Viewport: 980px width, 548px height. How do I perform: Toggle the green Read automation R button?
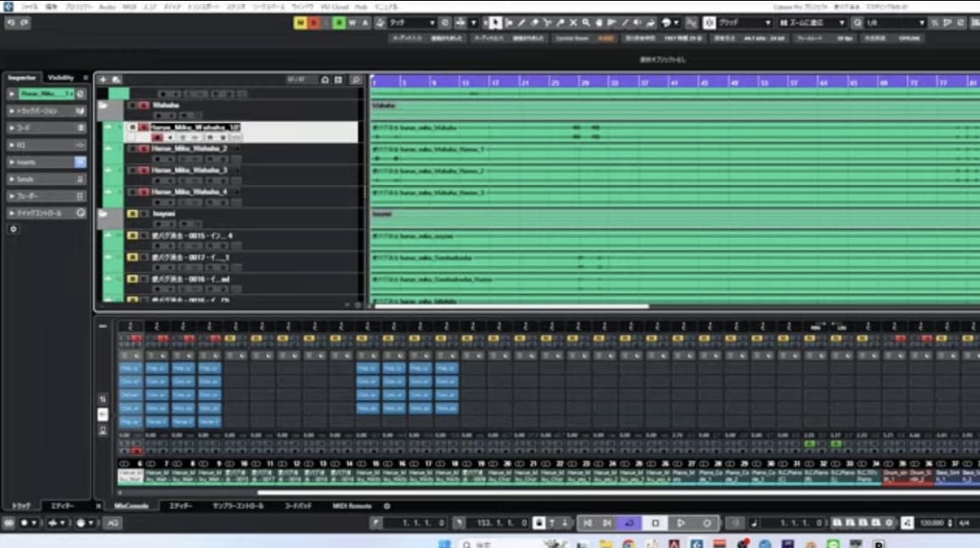339,23
